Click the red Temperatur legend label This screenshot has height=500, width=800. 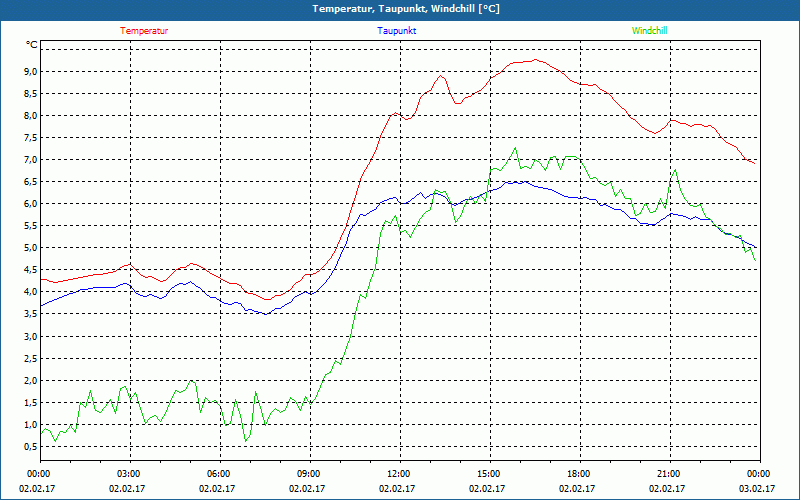pyautogui.click(x=144, y=31)
